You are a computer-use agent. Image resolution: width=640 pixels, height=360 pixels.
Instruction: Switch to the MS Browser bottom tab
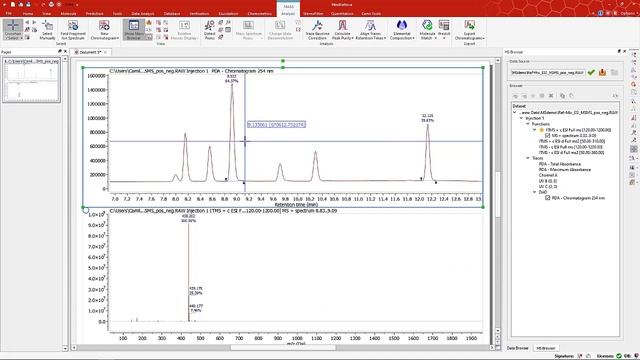click(546, 348)
